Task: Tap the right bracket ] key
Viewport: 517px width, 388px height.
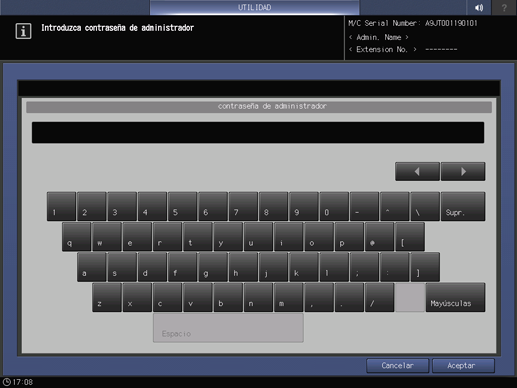Action: click(x=425, y=267)
